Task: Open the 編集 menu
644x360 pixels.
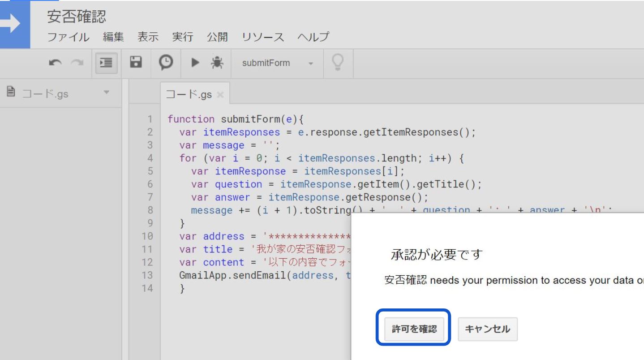Action: coord(113,37)
